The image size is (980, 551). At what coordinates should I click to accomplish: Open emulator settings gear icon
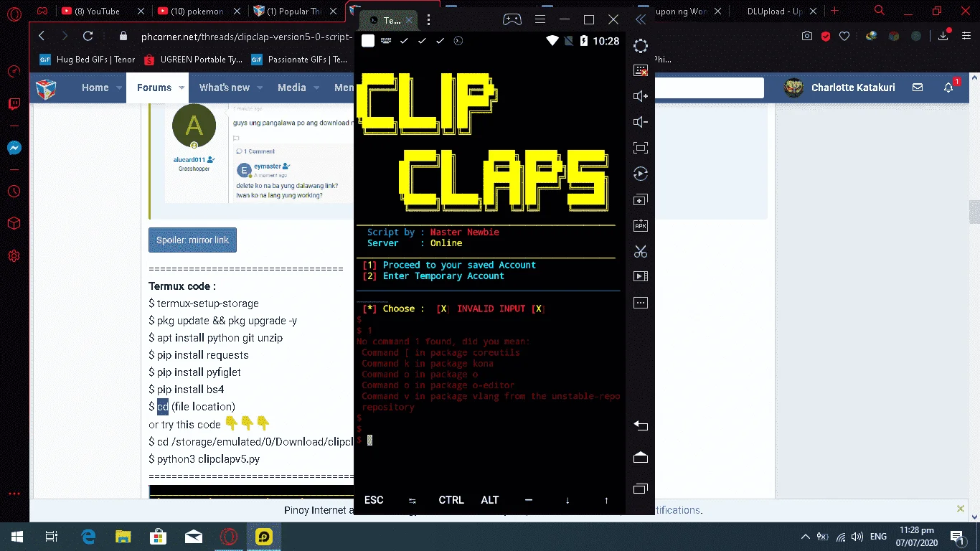pos(641,46)
